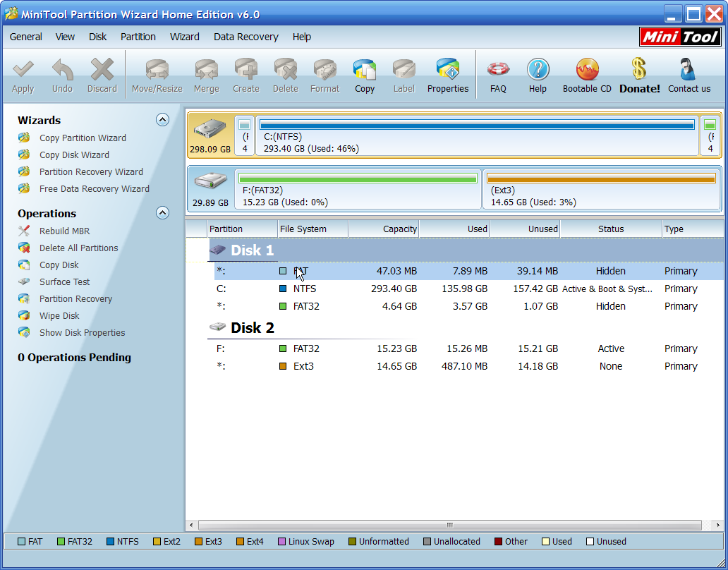Sort by Partition column header

(243, 229)
